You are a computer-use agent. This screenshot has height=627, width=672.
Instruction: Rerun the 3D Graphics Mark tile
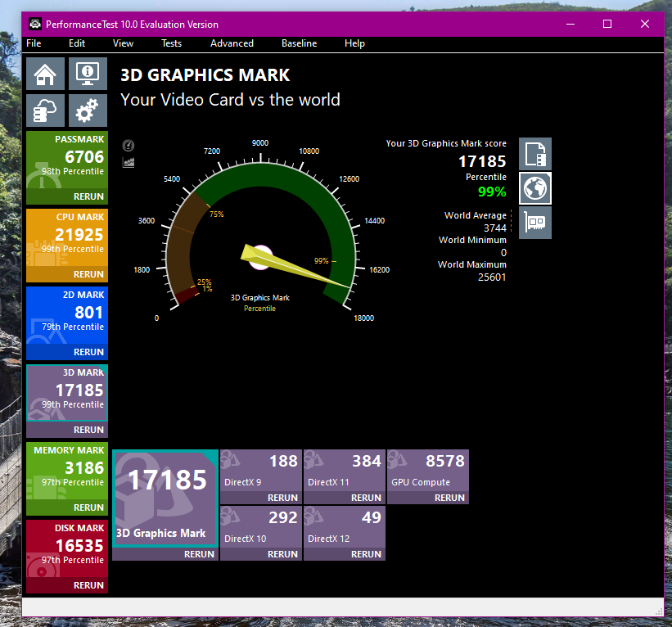[165, 554]
